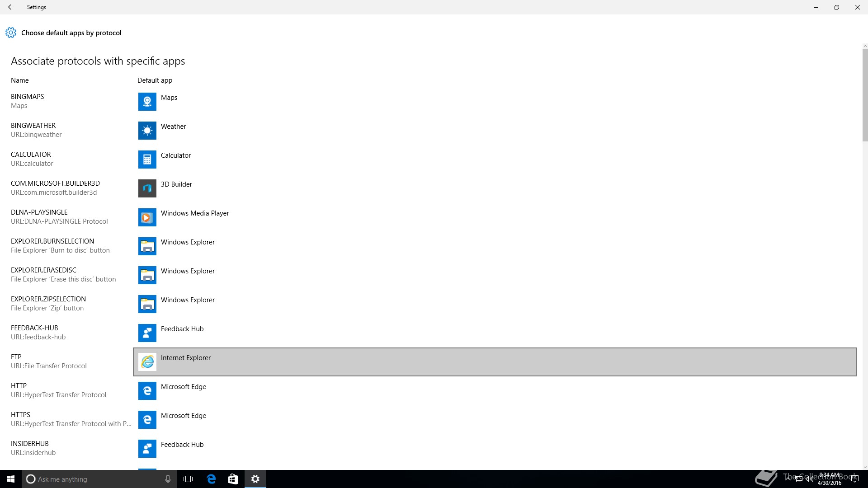Click the Maps app icon for BINGMAPS

point(147,102)
